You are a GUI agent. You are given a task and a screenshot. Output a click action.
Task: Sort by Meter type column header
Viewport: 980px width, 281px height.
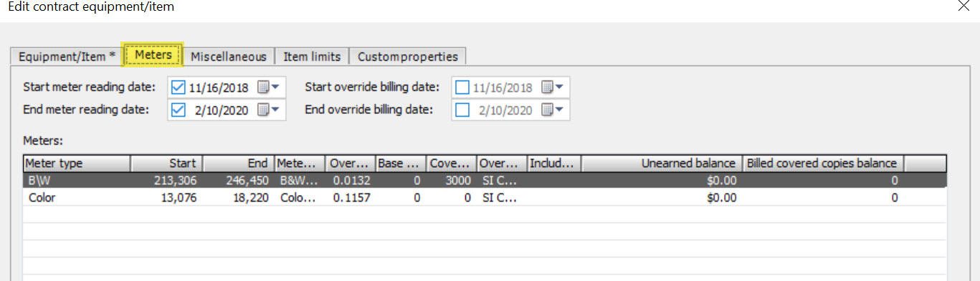point(77,163)
